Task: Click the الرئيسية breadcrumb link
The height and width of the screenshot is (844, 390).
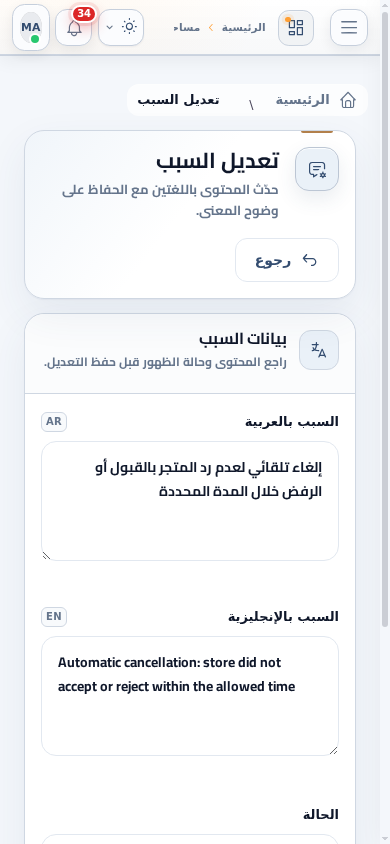Action: 302,100
